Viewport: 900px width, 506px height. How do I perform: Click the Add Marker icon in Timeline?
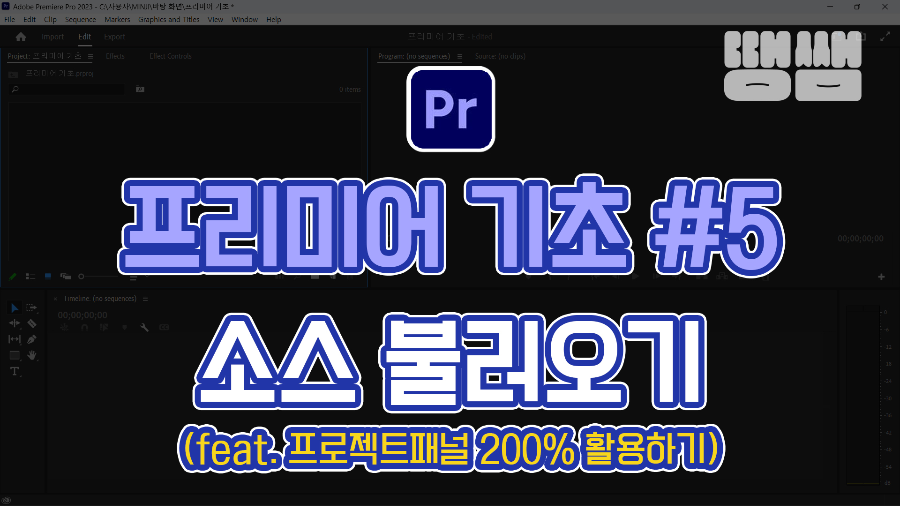point(124,328)
